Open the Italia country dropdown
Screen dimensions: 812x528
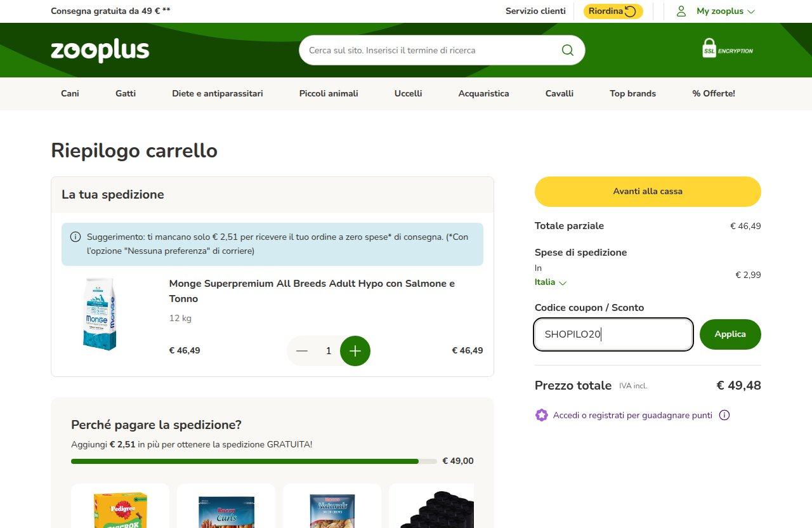tap(551, 282)
